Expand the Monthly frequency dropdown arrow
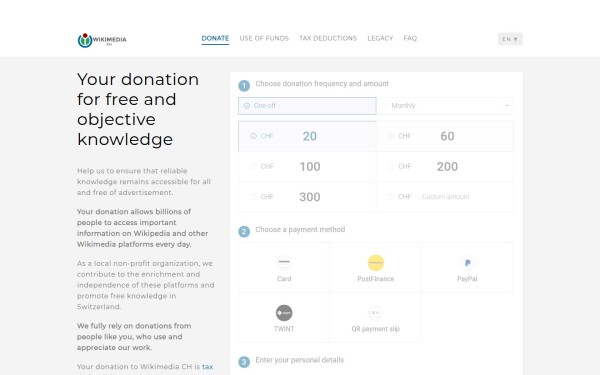 (x=507, y=106)
